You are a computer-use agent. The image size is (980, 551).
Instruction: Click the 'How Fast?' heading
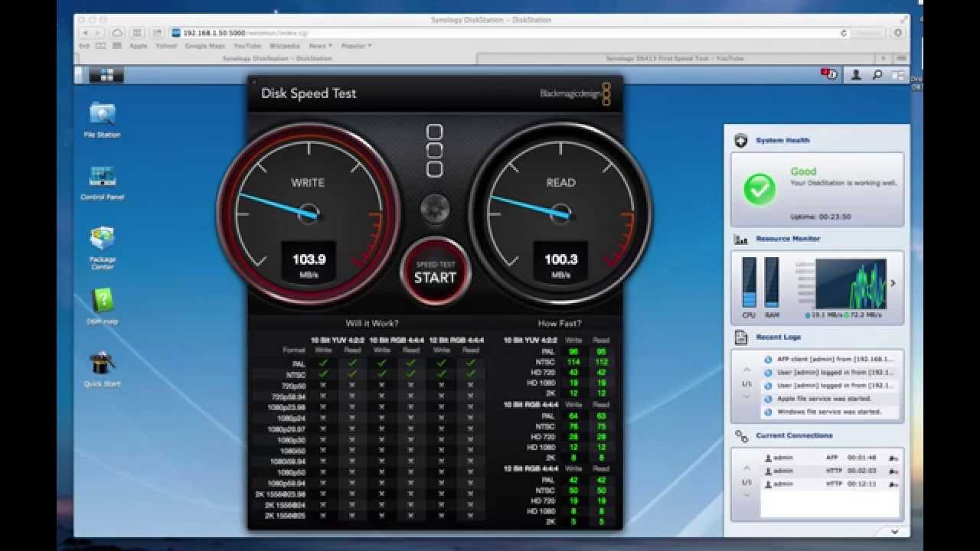(560, 324)
